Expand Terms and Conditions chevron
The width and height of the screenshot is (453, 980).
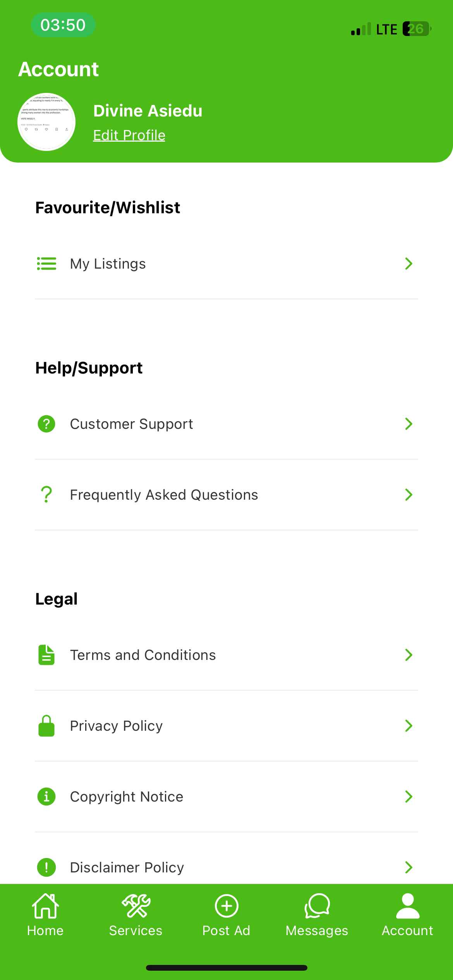(x=408, y=655)
